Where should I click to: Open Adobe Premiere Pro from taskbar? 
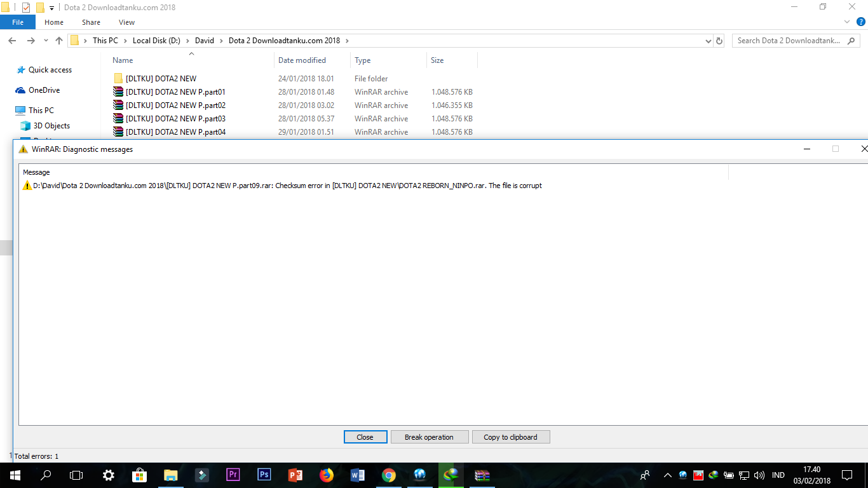(233, 475)
